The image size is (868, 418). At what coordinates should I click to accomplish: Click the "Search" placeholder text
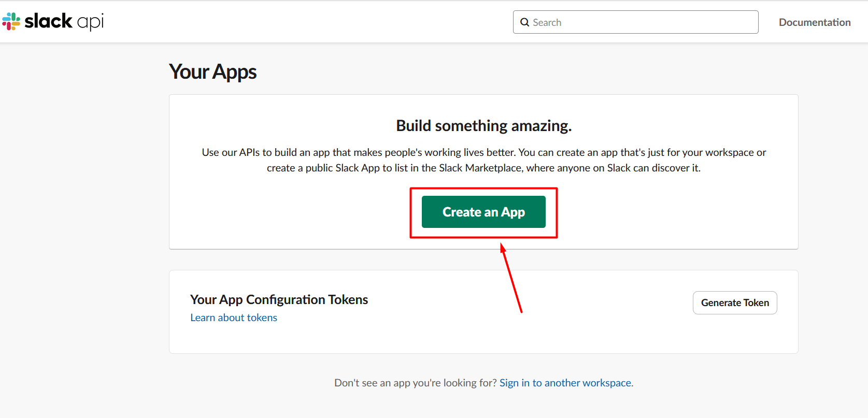pos(547,22)
